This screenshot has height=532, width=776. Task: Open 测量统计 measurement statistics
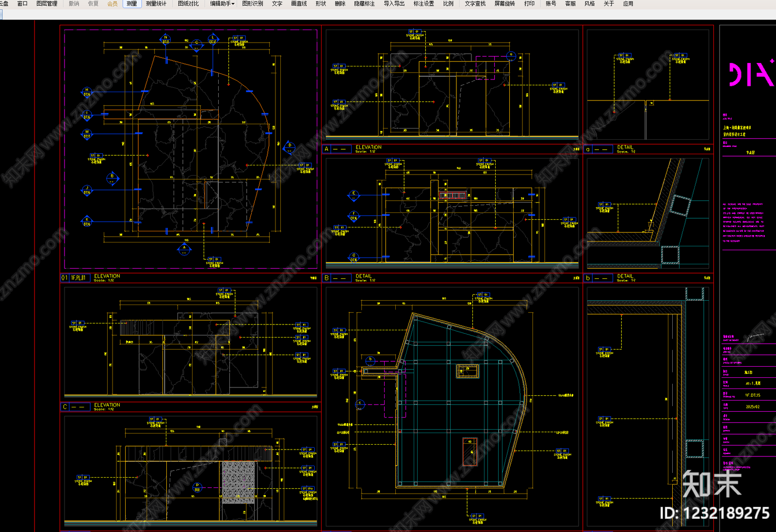[x=156, y=3]
